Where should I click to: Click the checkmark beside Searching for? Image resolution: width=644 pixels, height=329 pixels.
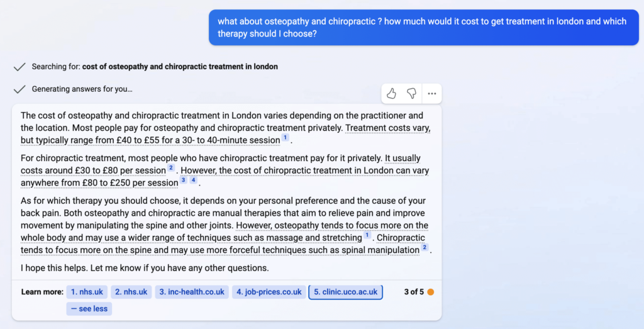(19, 67)
